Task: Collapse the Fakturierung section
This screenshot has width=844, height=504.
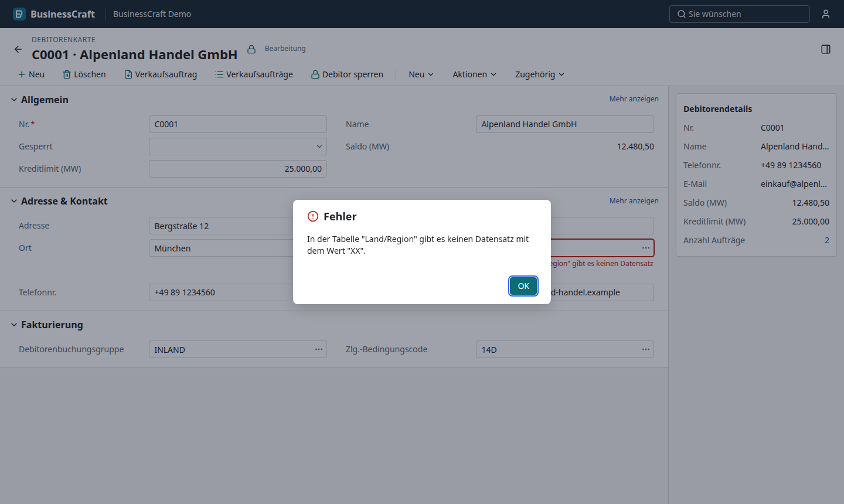Action: (x=14, y=325)
